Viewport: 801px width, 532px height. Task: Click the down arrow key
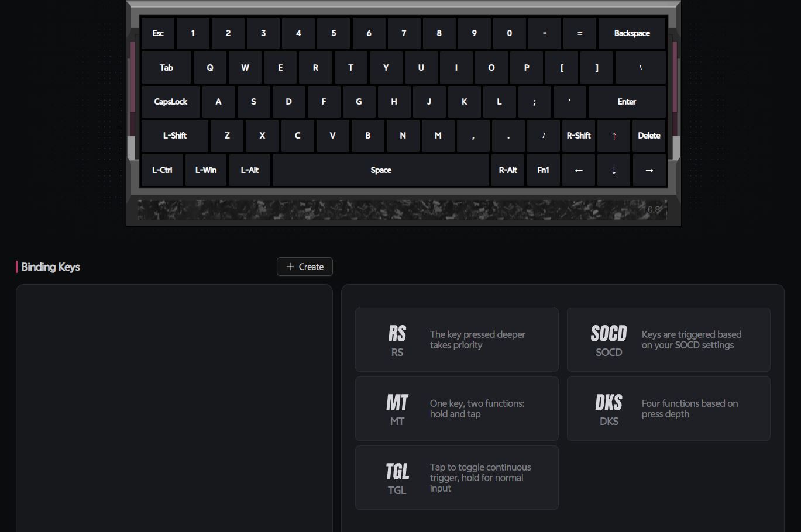614,170
